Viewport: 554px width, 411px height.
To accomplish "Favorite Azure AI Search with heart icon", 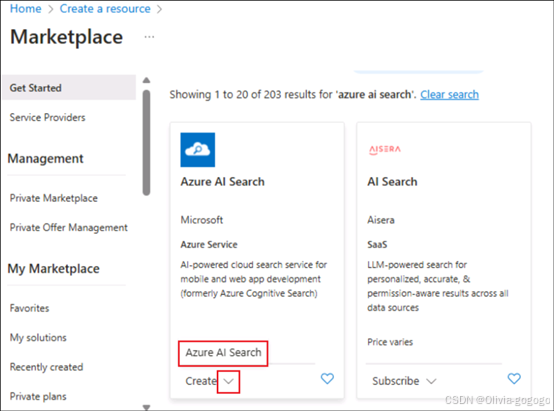I will (327, 378).
